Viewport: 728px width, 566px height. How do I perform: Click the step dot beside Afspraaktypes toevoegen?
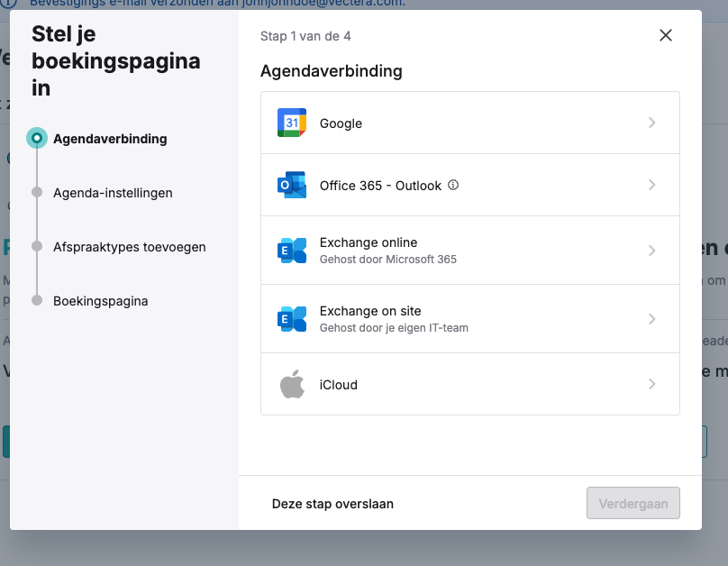pyautogui.click(x=37, y=246)
